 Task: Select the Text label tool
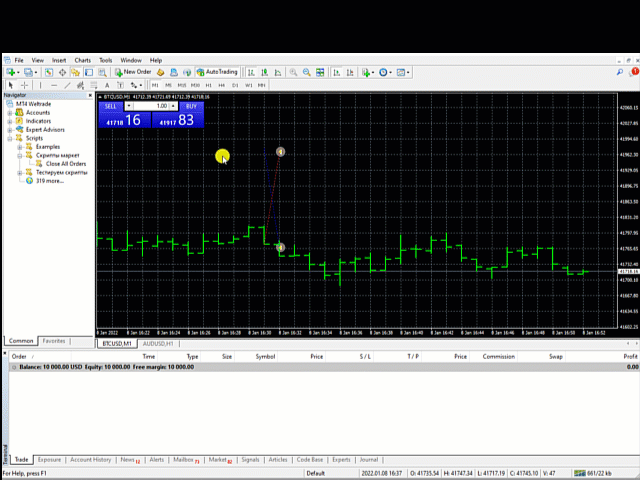click(x=107, y=85)
